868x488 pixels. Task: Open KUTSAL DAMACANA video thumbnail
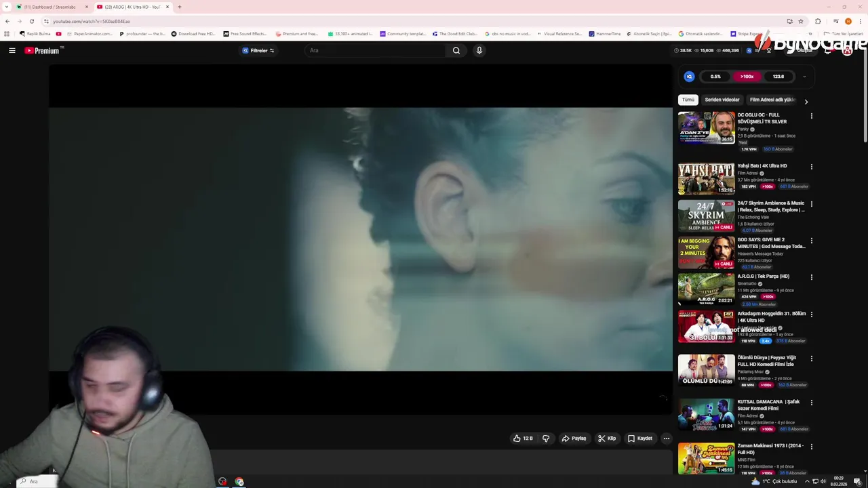706,415
